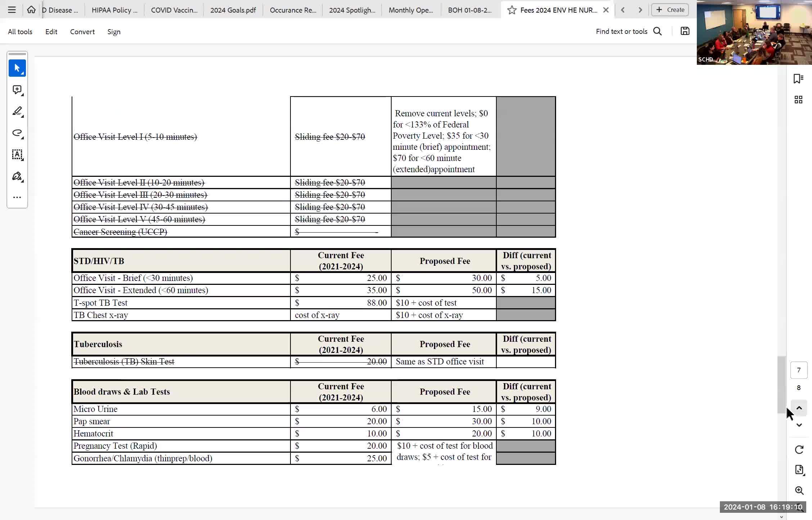Select the add comment tool
Screen dimensions: 812x520
point(17,90)
